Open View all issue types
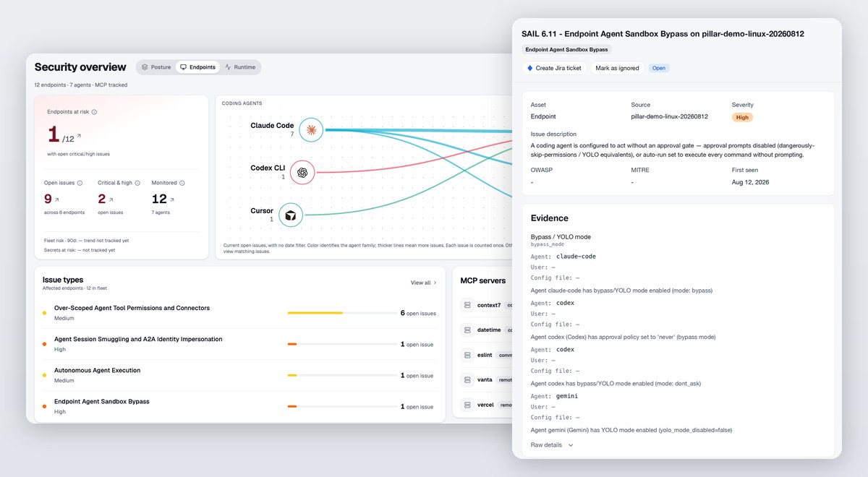The height and width of the screenshot is (477, 868). (x=424, y=283)
